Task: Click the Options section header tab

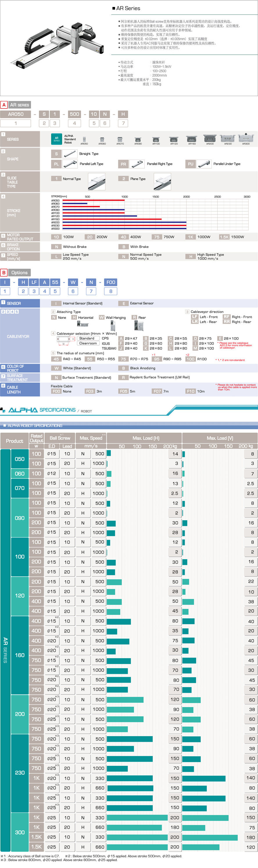Action: coord(19,273)
